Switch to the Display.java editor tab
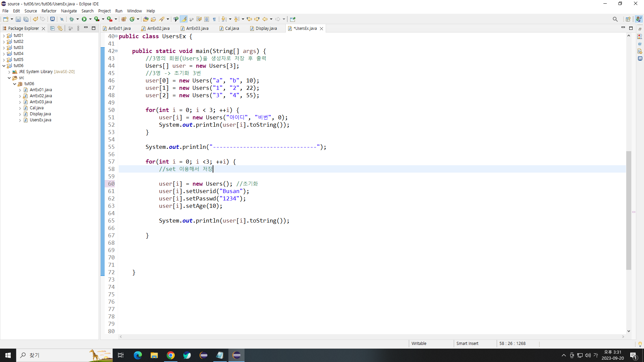The height and width of the screenshot is (362, 644). click(x=266, y=28)
